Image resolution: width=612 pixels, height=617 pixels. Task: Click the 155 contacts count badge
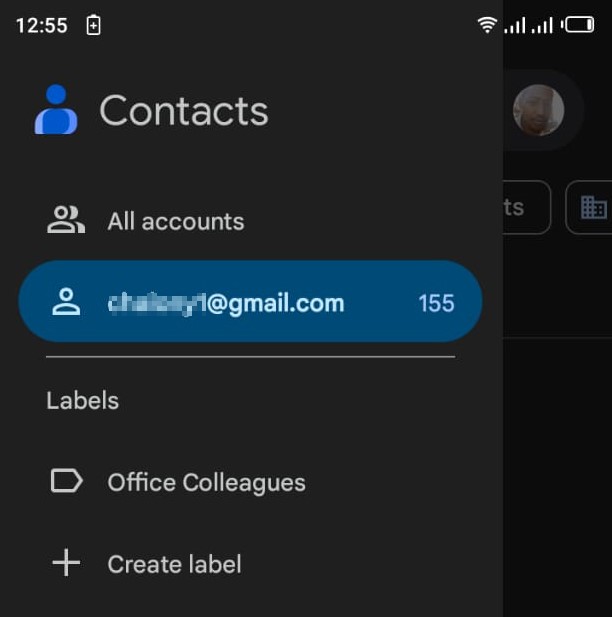pyautogui.click(x=436, y=303)
